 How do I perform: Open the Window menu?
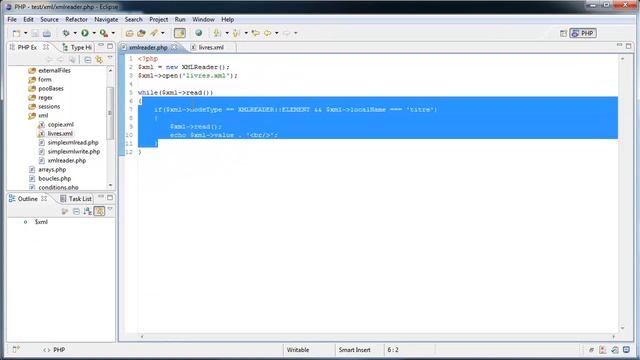click(203, 20)
